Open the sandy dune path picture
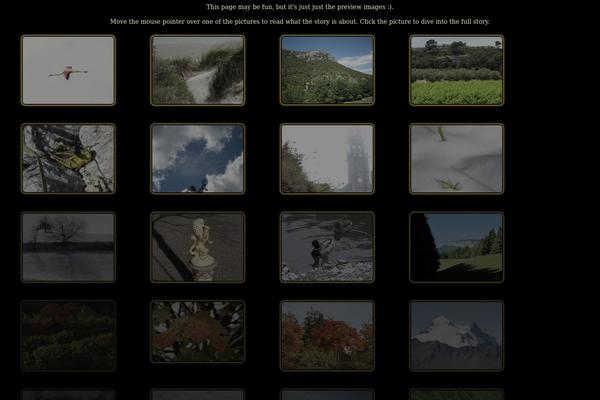Image resolution: width=600 pixels, height=400 pixels. pyautogui.click(x=197, y=70)
